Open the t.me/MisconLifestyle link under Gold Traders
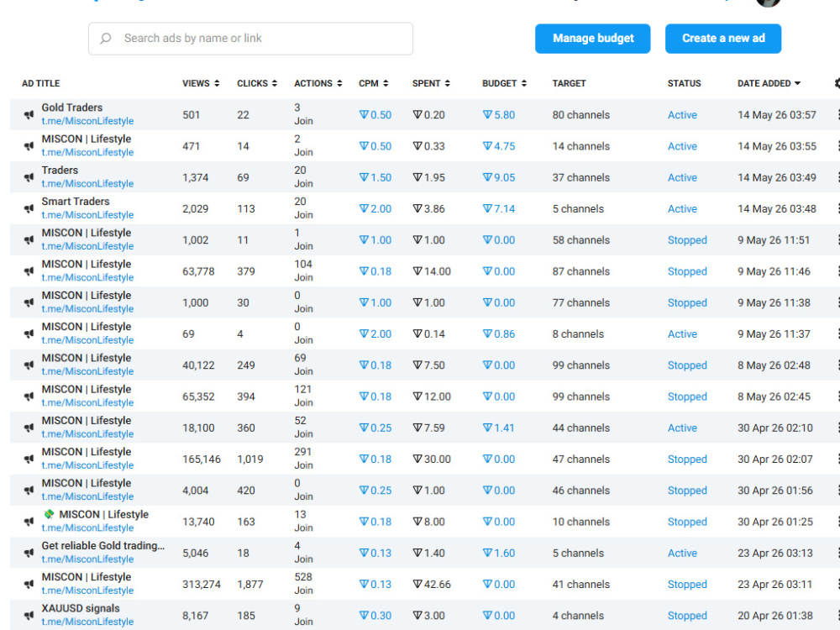Image resolution: width=840 pixels, height=630 pixels. click(x=88, y=121)
